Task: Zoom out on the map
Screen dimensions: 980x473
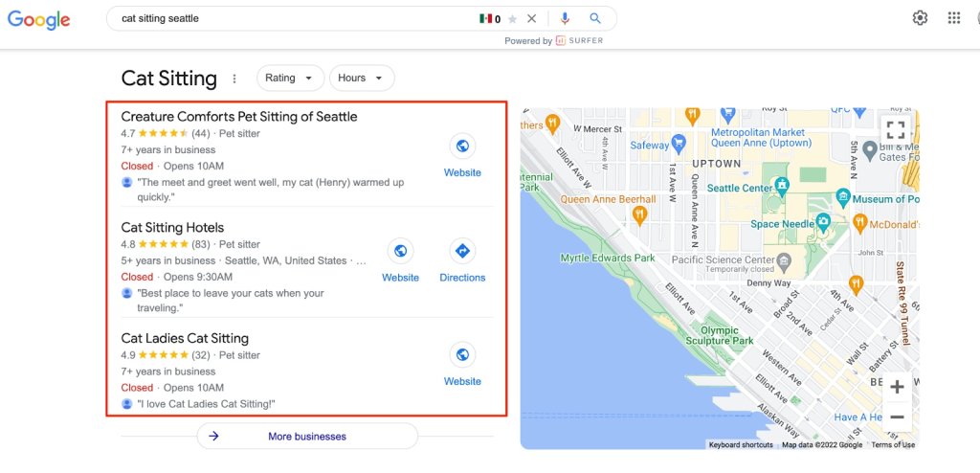Action: 897,417
